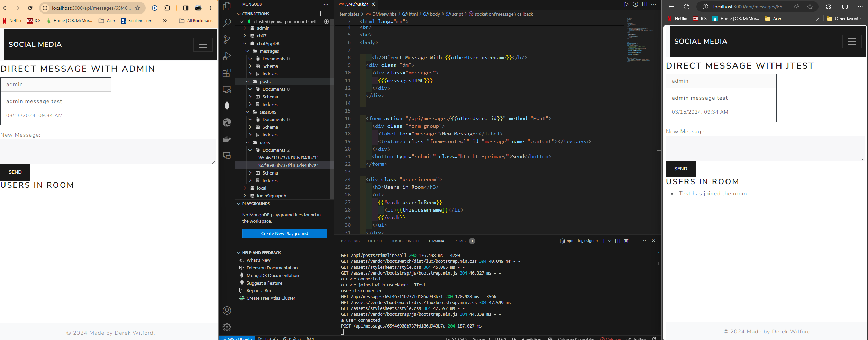This screenshot has height=340, width=868.
Task: Open the Chrome extensions puzzle icon
Action: point(167,8)
